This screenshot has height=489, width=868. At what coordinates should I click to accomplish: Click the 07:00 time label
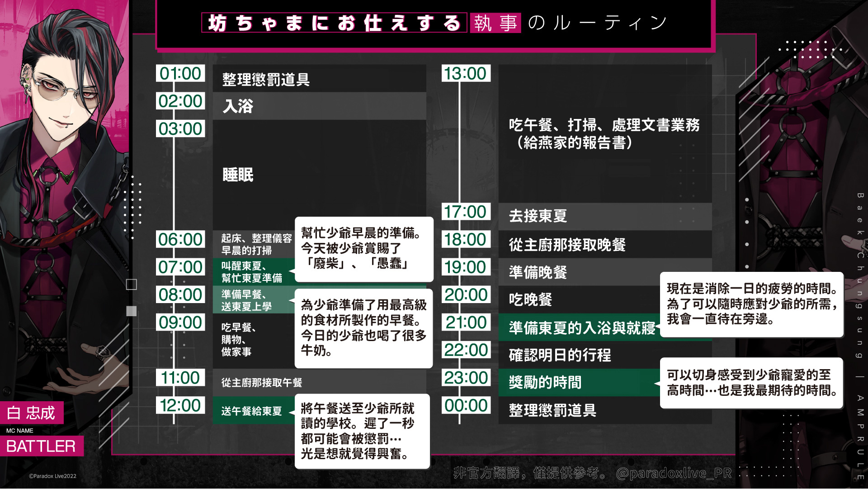pos(180,267)
